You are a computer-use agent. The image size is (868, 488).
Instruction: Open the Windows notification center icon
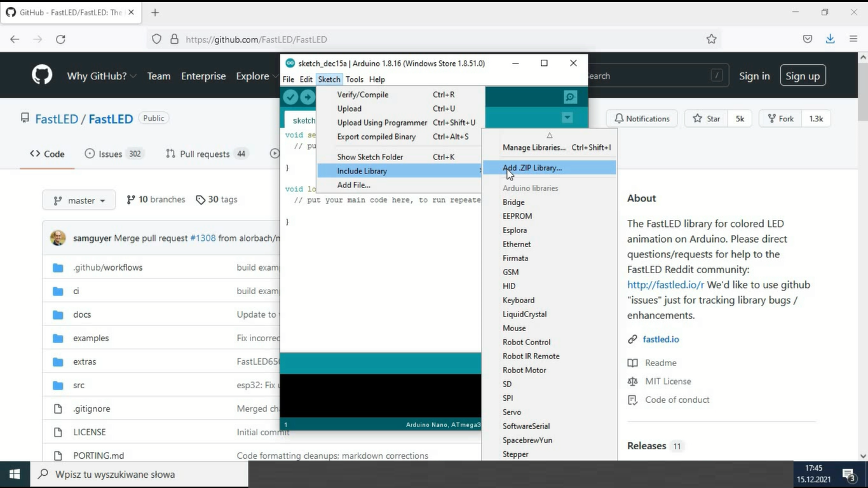pyautogui.click(x=848, y=474)
